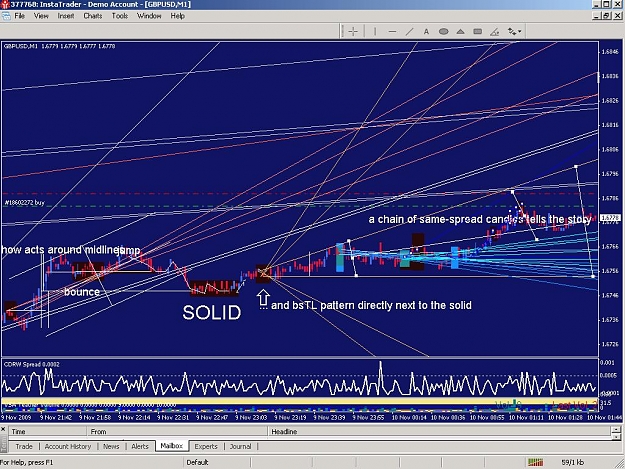Select the Vertical Line drawing tool
625x469 pixels.
pyautogui.click(x=375, y=31)
